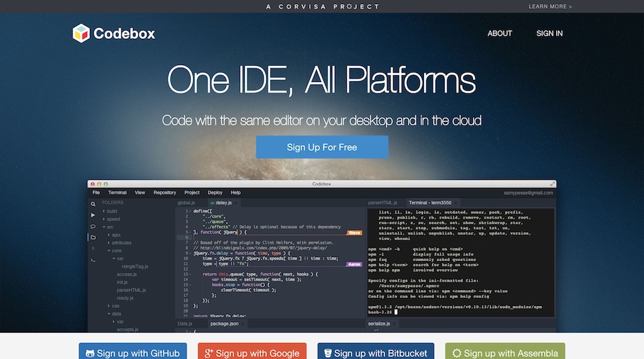The height and width of the screenshot is (359, 644).
Task: Open the Project menu
Action: coord(192,193)
